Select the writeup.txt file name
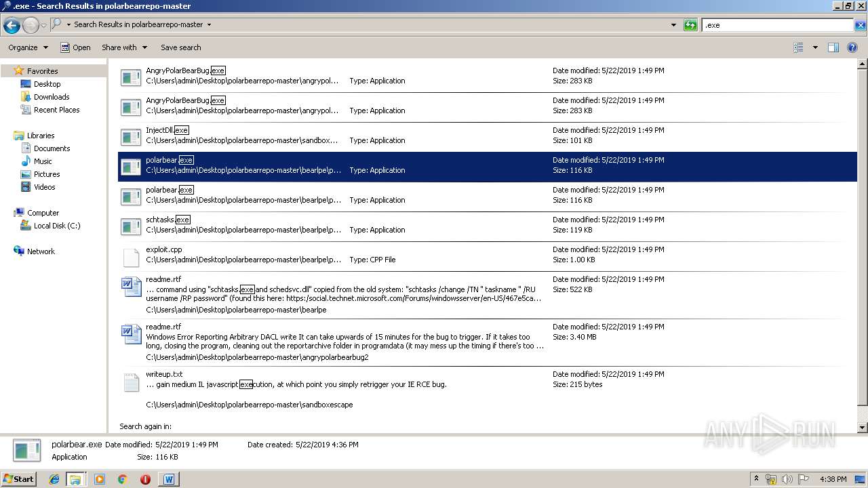 (164, 374)
